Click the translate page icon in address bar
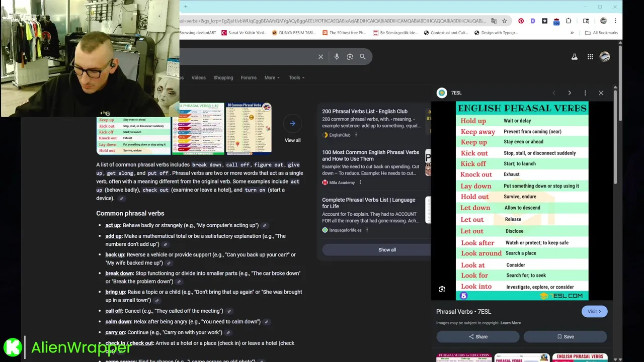The height and width of the screenshot is (362, 644). pyautogui.click(x=494, y=21)
